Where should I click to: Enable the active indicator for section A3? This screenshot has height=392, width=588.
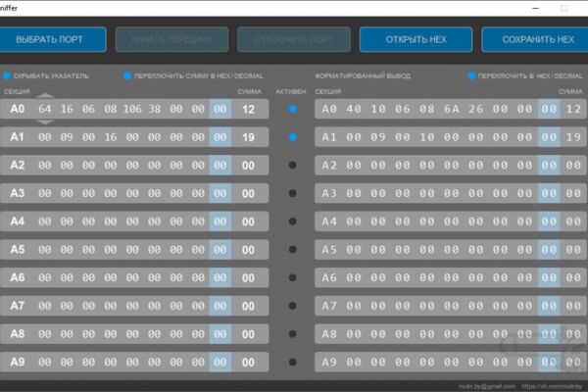(x=293, y=193)
